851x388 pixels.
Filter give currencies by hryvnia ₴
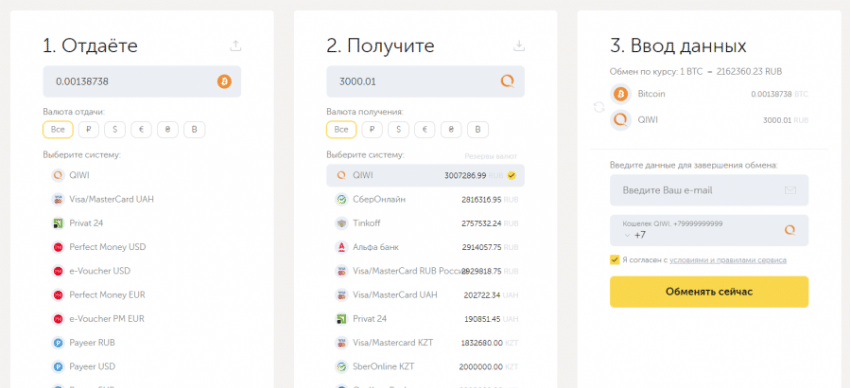168,130
